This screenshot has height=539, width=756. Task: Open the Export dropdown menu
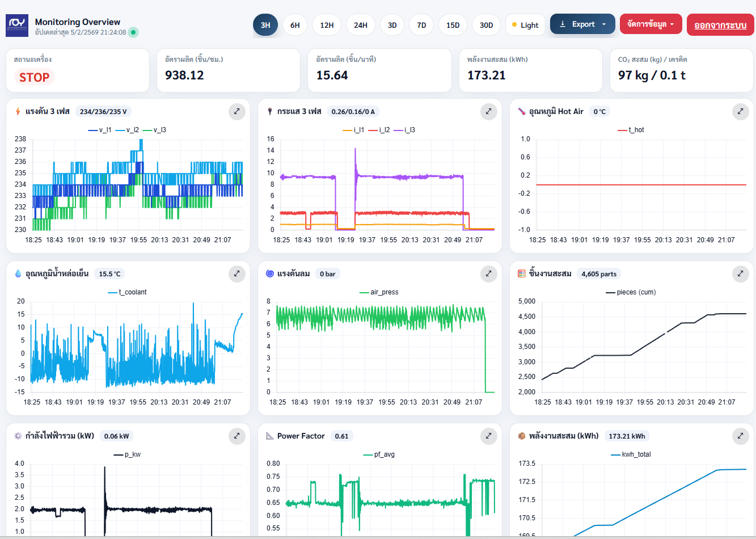pyautogui.click(x=582, y=24)
